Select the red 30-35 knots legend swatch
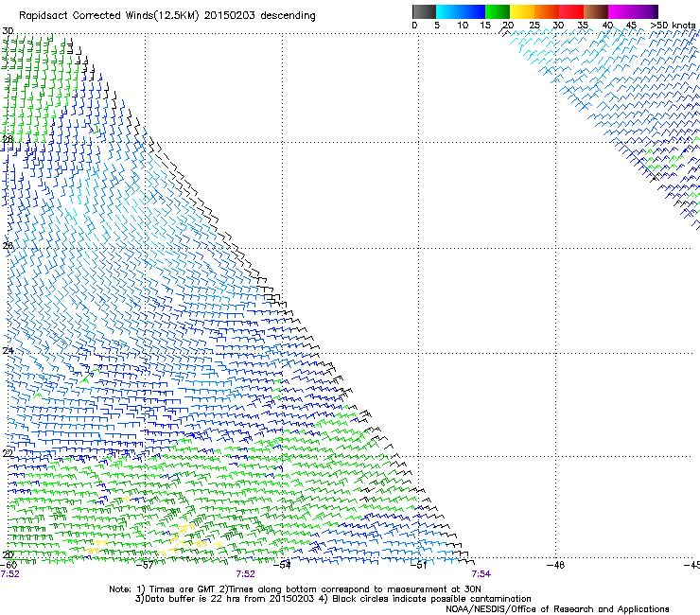This screenshot has height=615, width=700. (571, 11)
